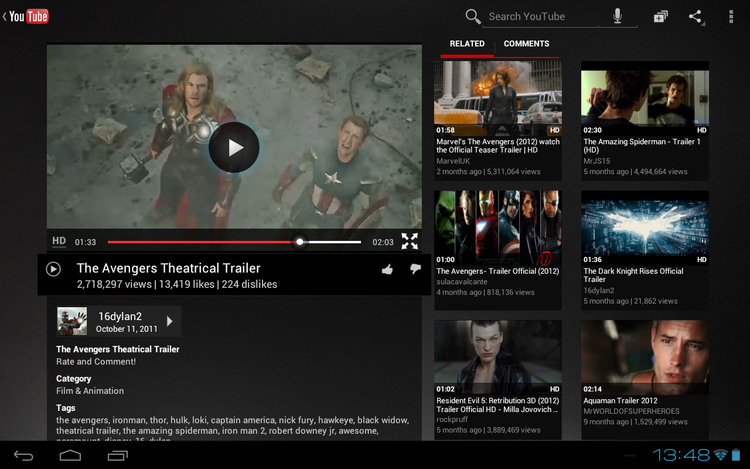
Task: Open The Dark Knight Rises trailer thumbnail
Action: pyautogui.click(x=645, y=227)
